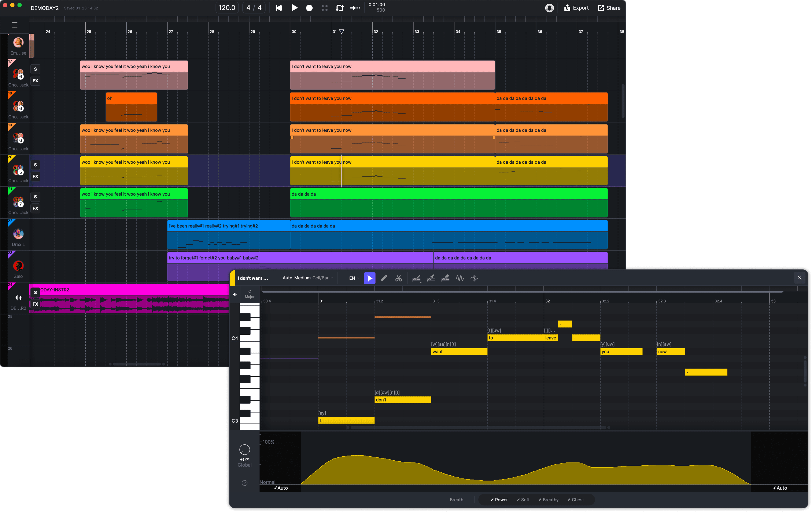Click the pink 'I don't want to leave you now' clip
812x512 pixels.
(x=392, y=75)
